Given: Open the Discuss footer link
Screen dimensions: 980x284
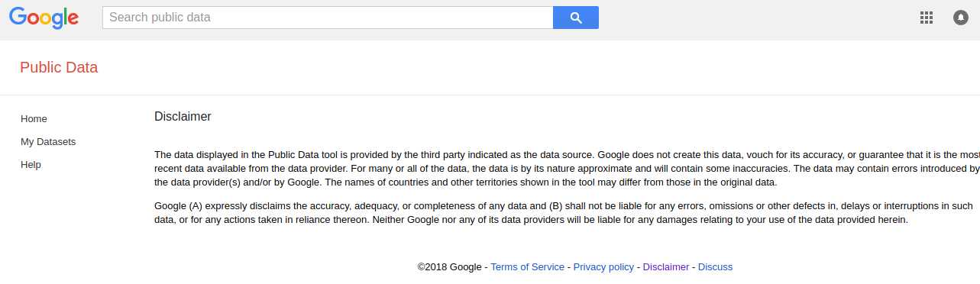Looking at the screenshot, I should point(715,267).
